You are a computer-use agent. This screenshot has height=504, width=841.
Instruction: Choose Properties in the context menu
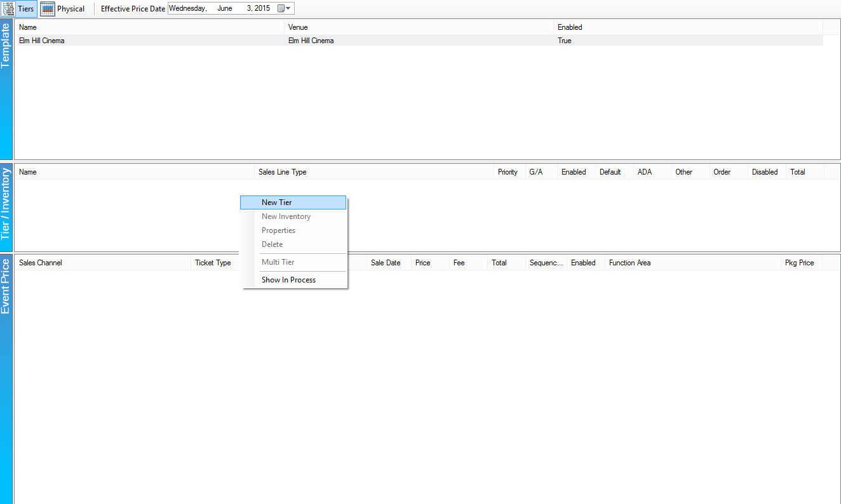click(x=293, y=230)
